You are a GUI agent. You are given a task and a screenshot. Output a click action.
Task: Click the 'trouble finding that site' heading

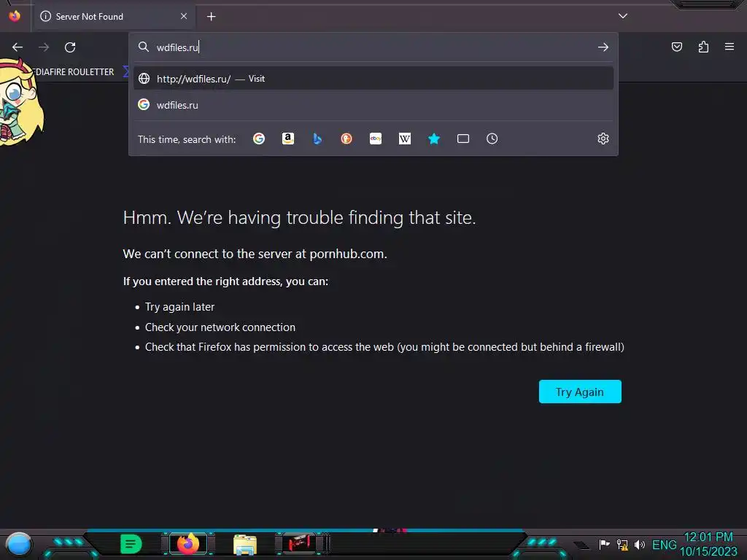[299, 217]
